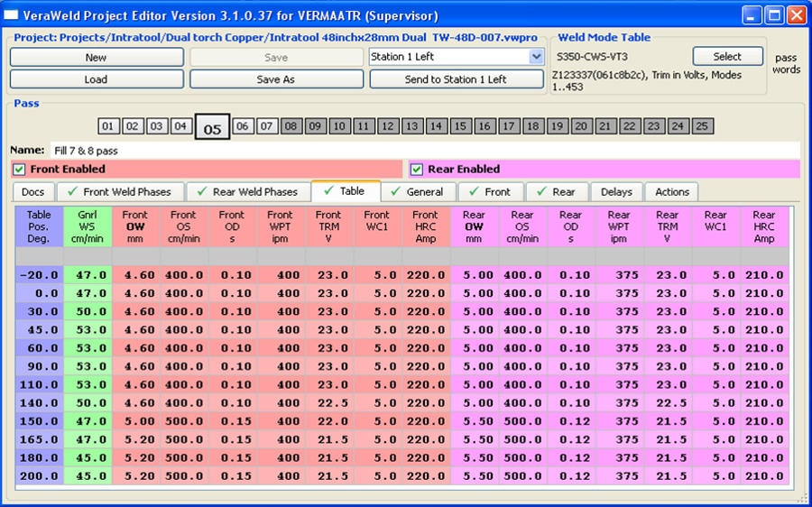This screenshot has height=507, width=812.
Task: Click the Load button
Action: click(97, 79)
